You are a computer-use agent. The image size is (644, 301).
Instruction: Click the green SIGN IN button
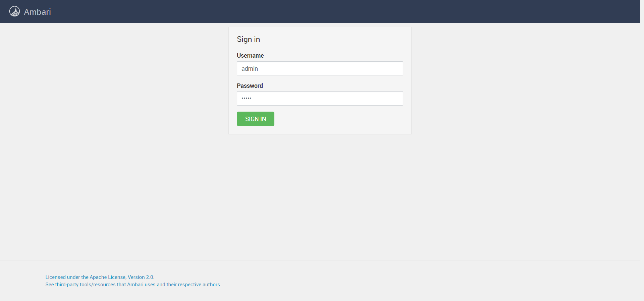(255, 119)
